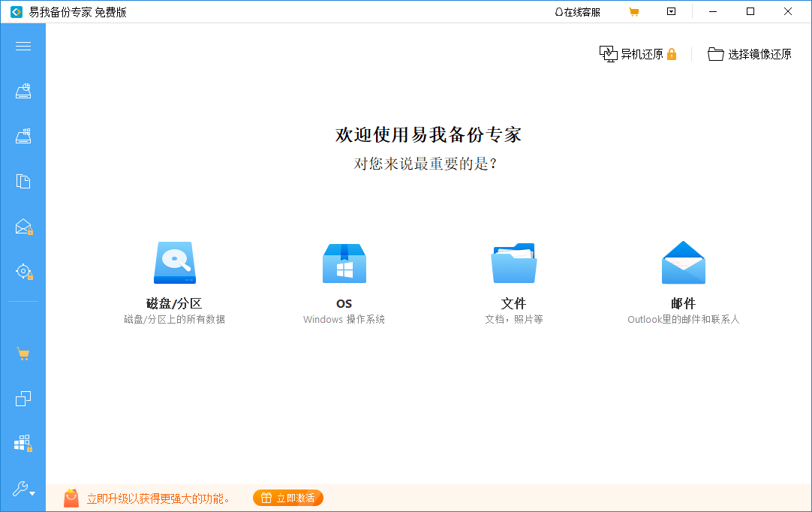Expand the sidebar hamburger menu

[23, 47]
